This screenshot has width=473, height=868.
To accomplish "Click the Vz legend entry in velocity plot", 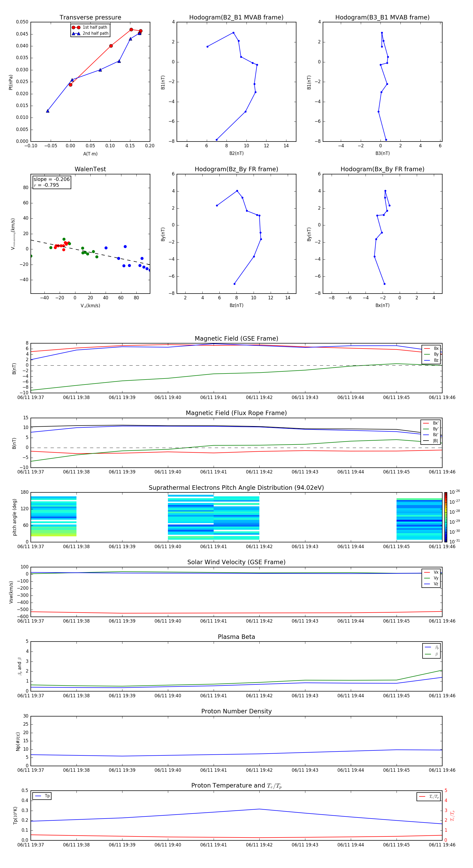I will coord(431,584).
